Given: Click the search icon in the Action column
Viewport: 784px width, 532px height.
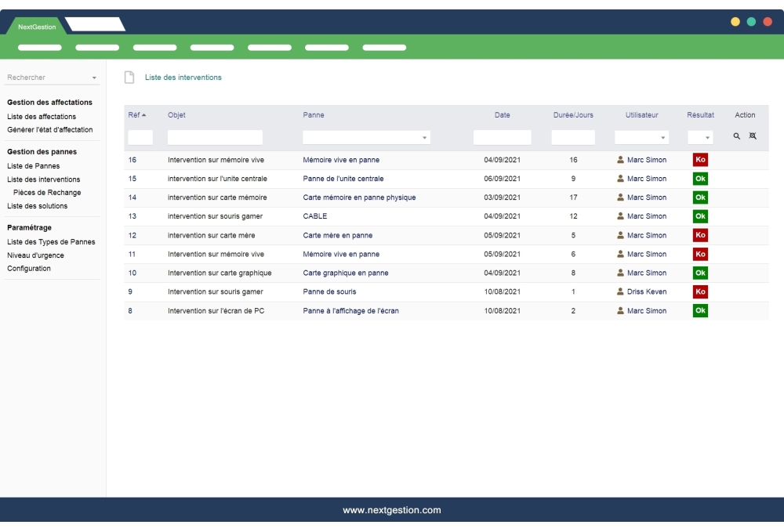Looking at the screenshot, I should pos(739,136).
